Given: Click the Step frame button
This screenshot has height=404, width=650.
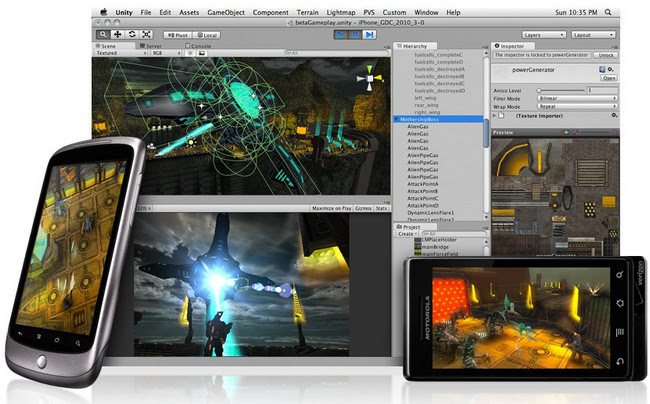Looking at the screenshot, I should pos(370,34).
